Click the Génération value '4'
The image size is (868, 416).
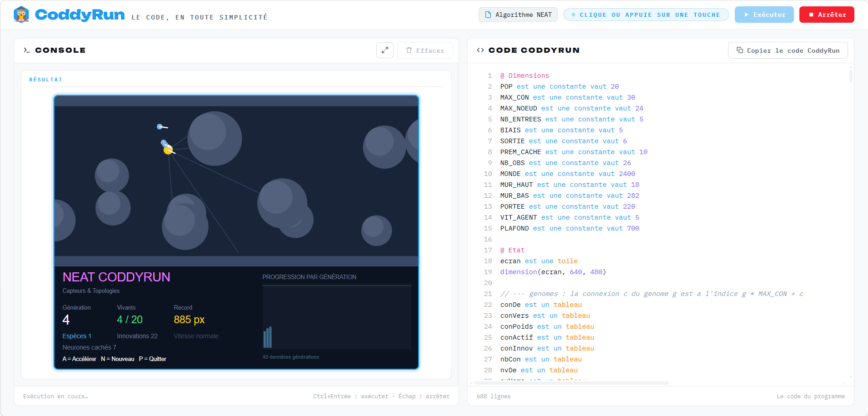click(x=66, y=320)
